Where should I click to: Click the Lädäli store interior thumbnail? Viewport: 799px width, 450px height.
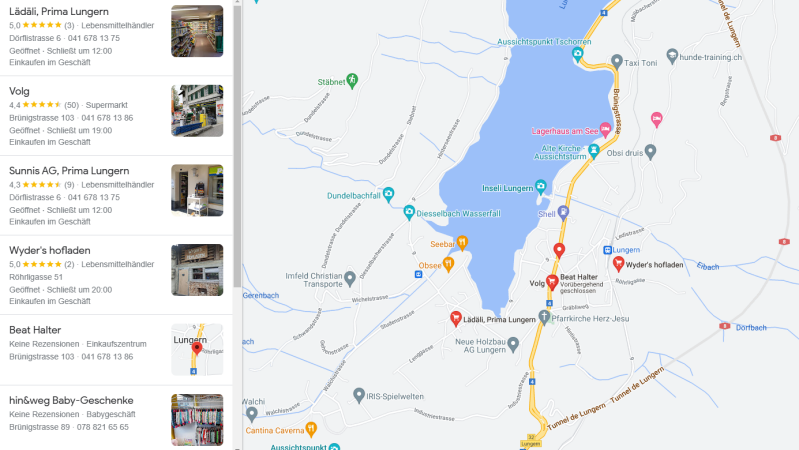[197, 31]
